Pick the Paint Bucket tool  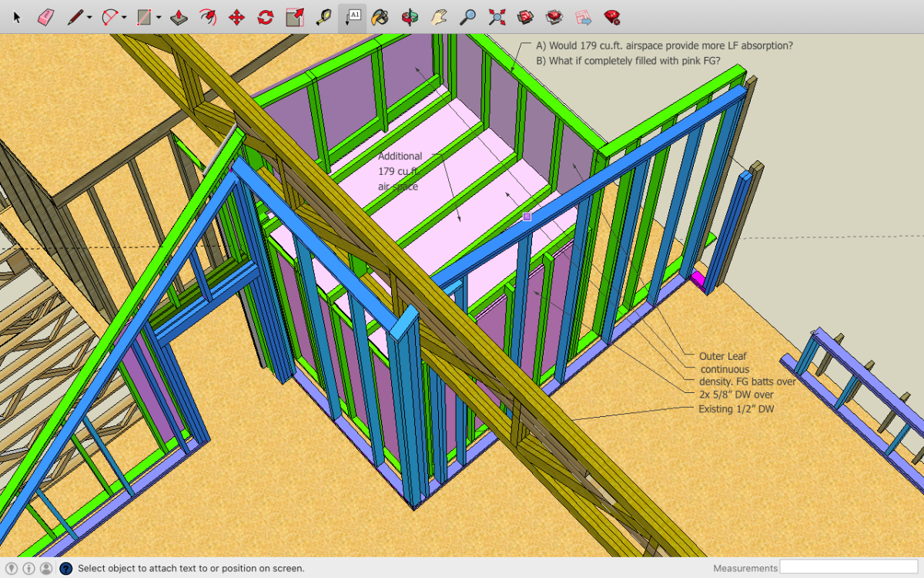(379, 16)
